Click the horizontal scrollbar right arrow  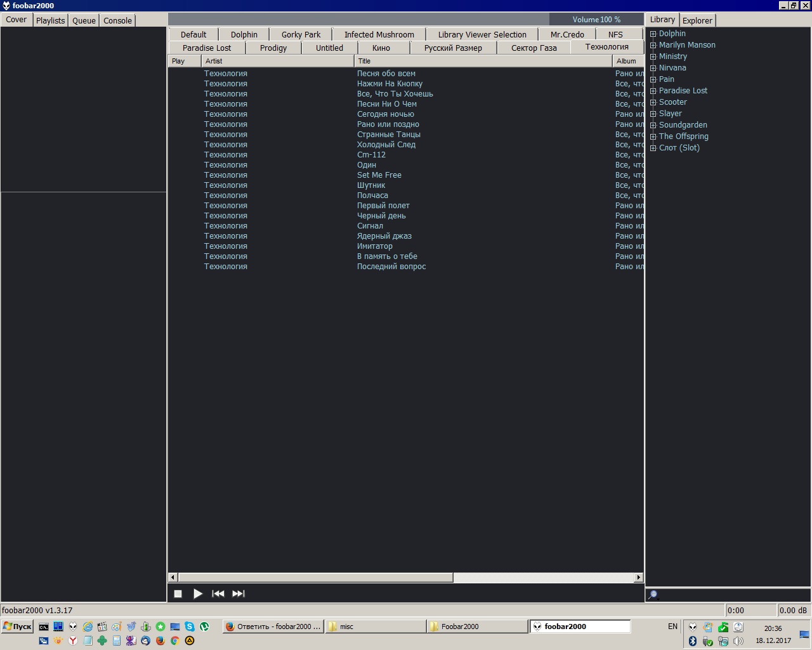tap(638, 578)
